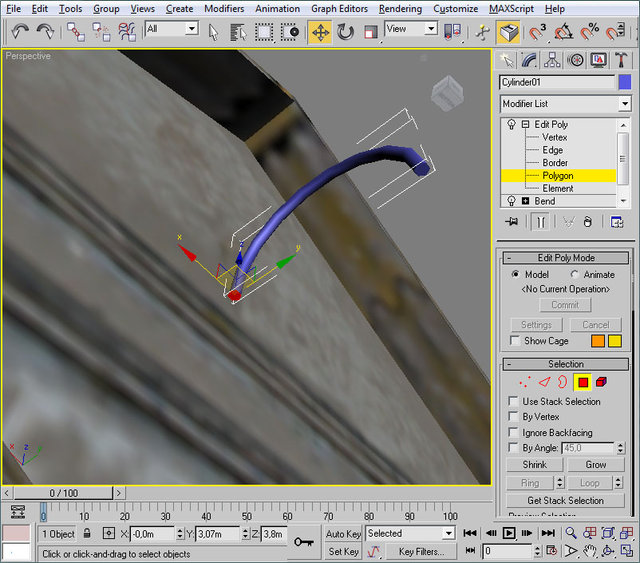Click the Get Stack Selection button

[x=565, y=500]
